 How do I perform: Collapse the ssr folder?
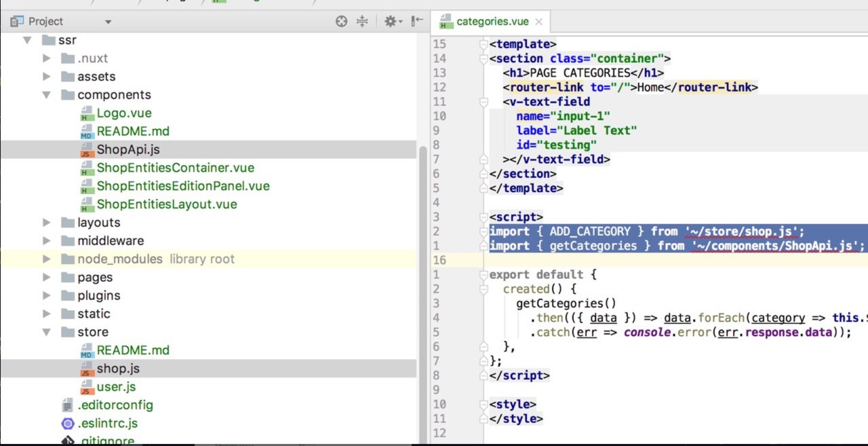click(x=28, y=40)
